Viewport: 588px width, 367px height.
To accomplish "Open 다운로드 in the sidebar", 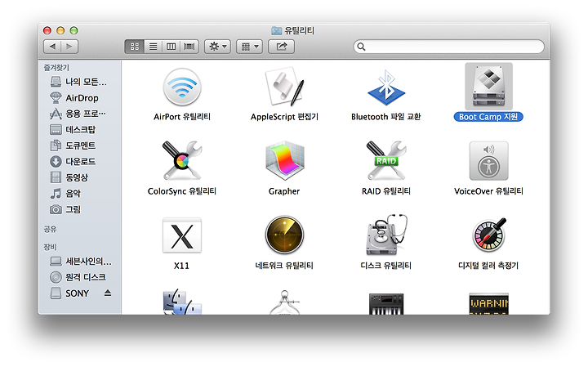I will (x=79, y=162).
